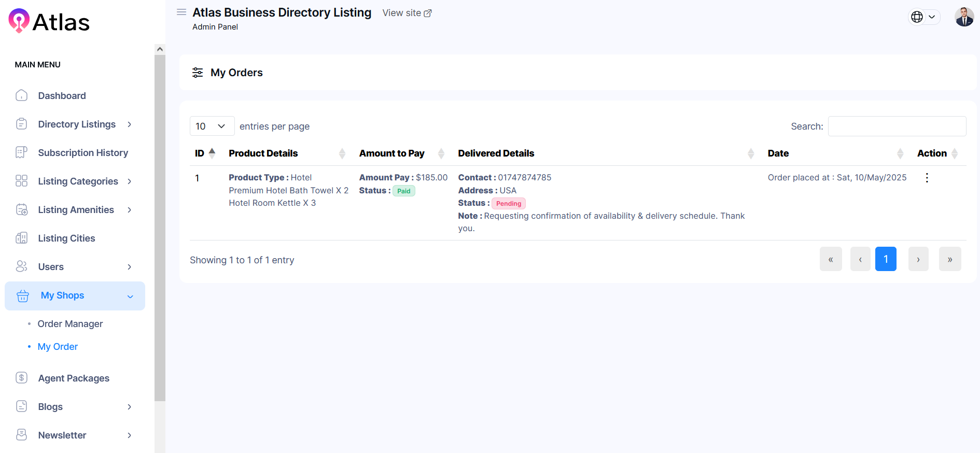Go to pagination page 1
Screen dimensions: 980x453
point(886,259)
